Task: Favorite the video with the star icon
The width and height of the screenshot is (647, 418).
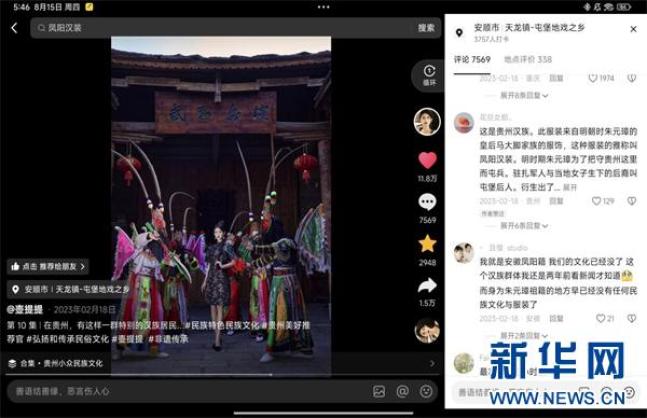Action: click(427, 244)
